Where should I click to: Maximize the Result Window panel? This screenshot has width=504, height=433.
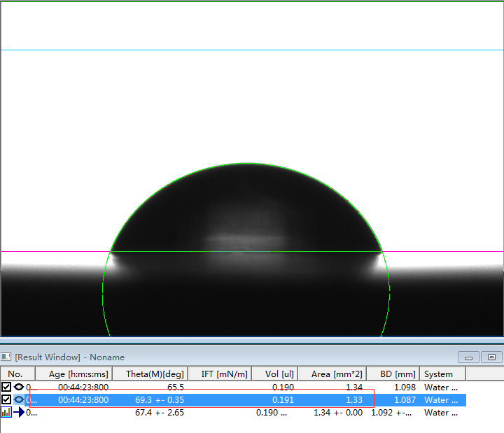(x=491, y=357)
